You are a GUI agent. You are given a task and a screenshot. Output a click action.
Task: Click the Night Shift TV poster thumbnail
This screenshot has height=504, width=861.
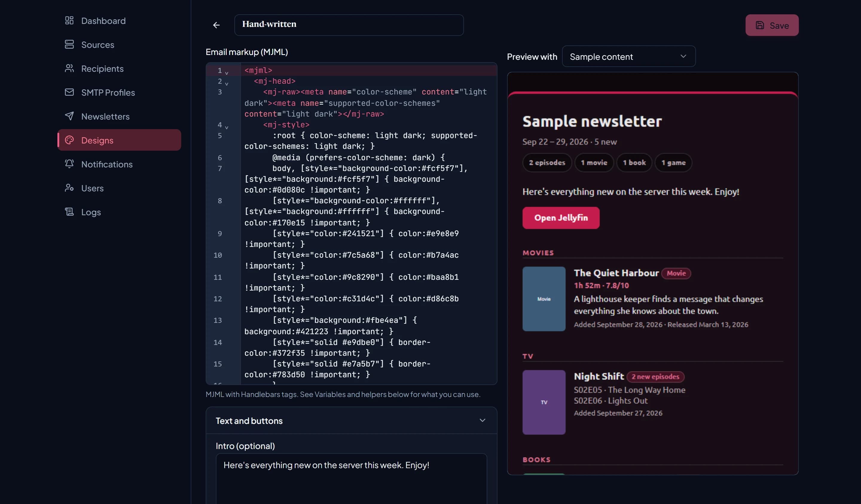544,402
